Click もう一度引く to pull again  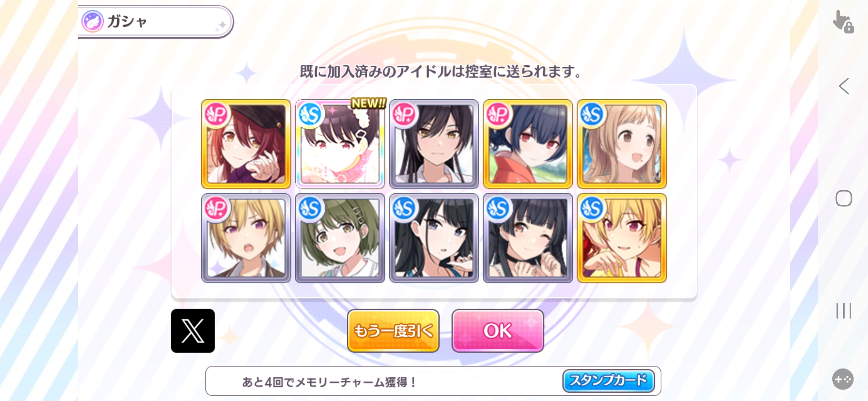[393, 330]
